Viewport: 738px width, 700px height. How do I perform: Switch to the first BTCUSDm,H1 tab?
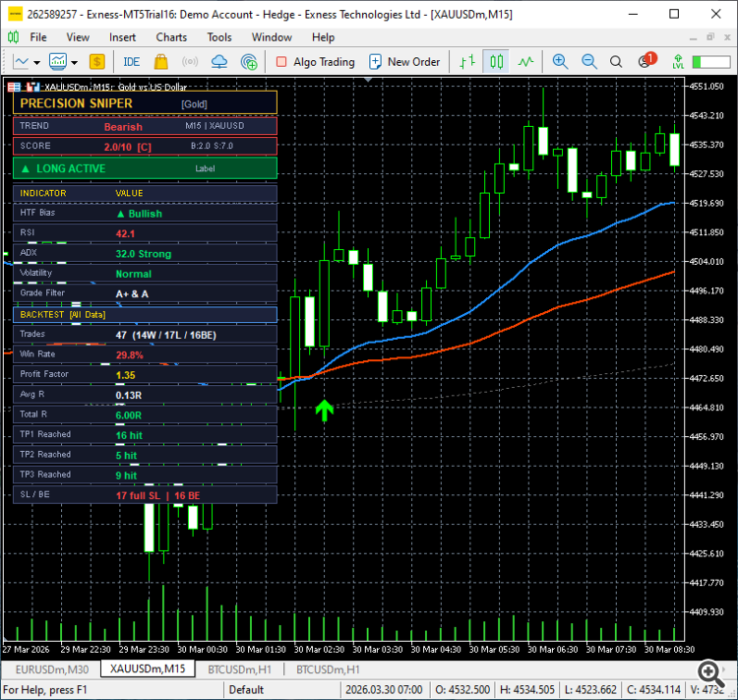pyautogui.click(x=239, y=669)
